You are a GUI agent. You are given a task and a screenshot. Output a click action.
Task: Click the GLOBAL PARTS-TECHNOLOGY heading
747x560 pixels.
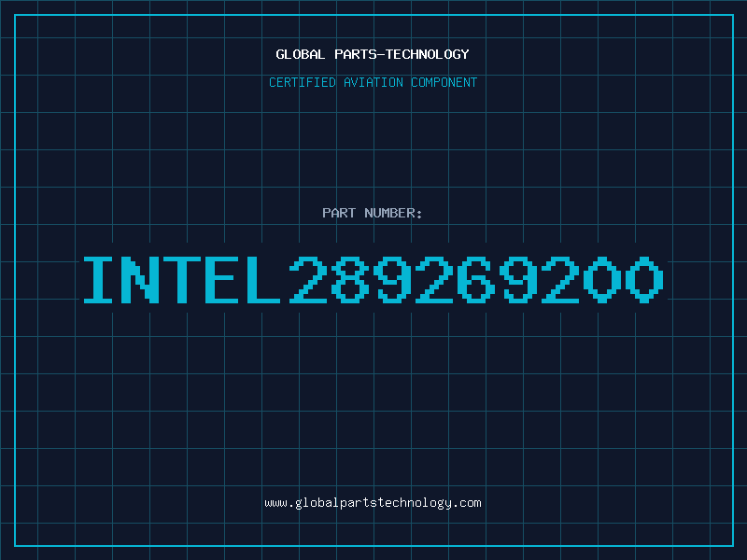pos(373,54)
